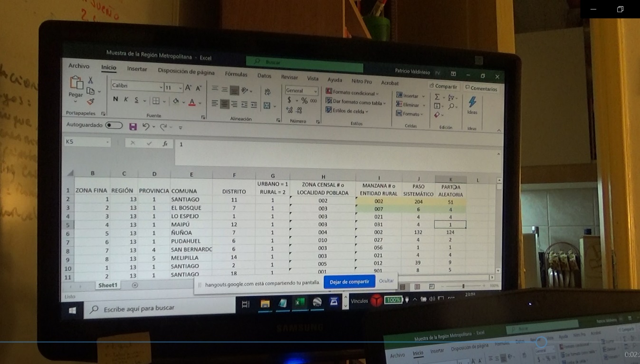Click the Merge and Center icon

coord(267,105)
